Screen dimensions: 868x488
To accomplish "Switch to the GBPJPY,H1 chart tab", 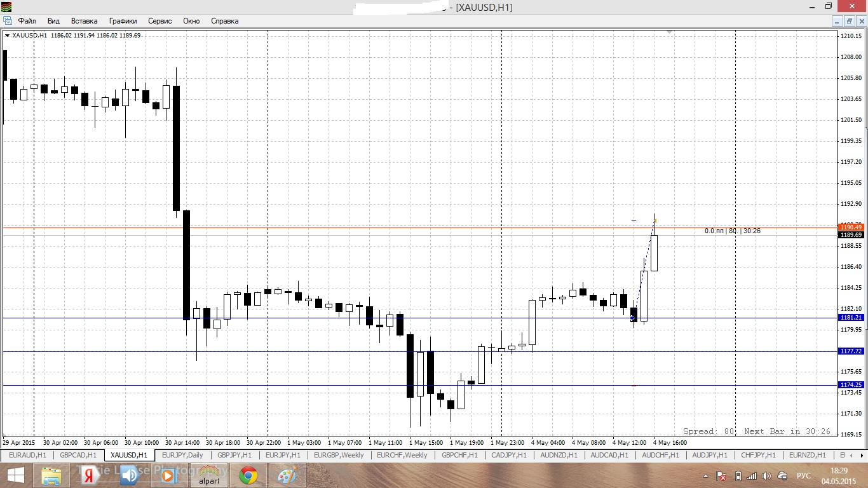I will (x=234, y=456).
